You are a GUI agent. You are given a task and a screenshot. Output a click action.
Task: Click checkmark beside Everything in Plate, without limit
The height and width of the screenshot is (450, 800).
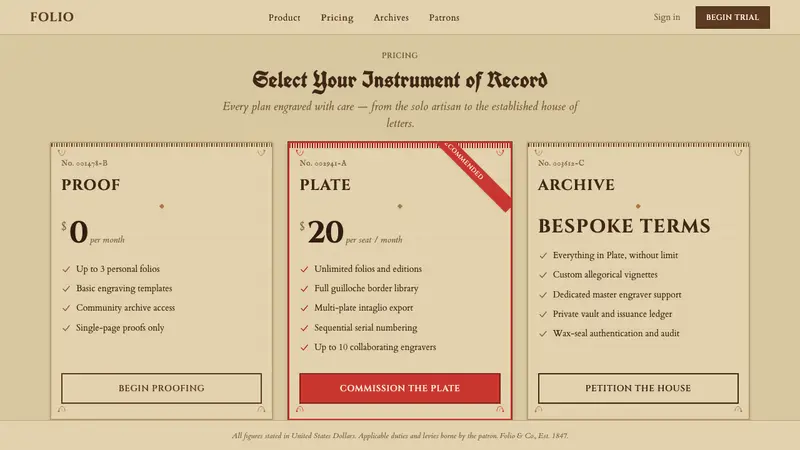(543, 256)
